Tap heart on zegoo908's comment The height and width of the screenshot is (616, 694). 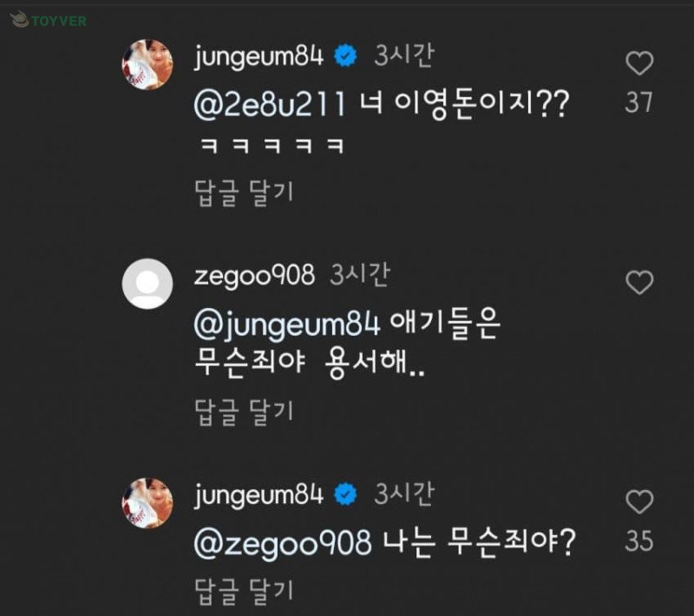639,282
